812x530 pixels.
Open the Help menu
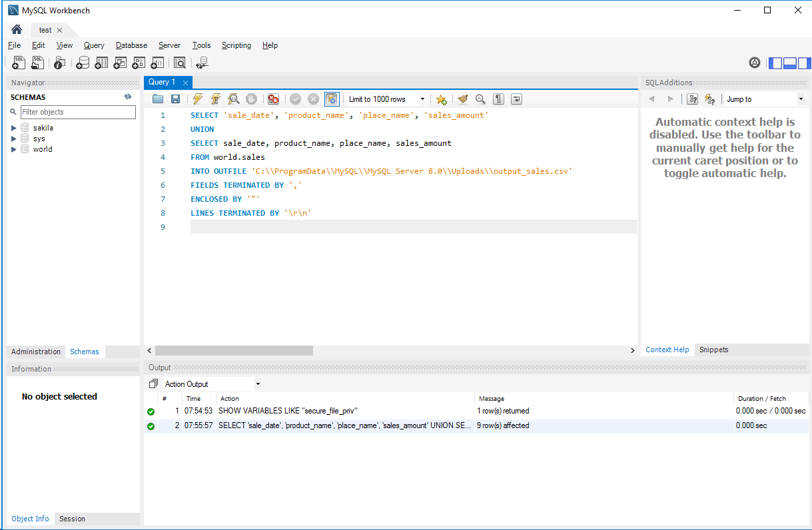(270, 45)
